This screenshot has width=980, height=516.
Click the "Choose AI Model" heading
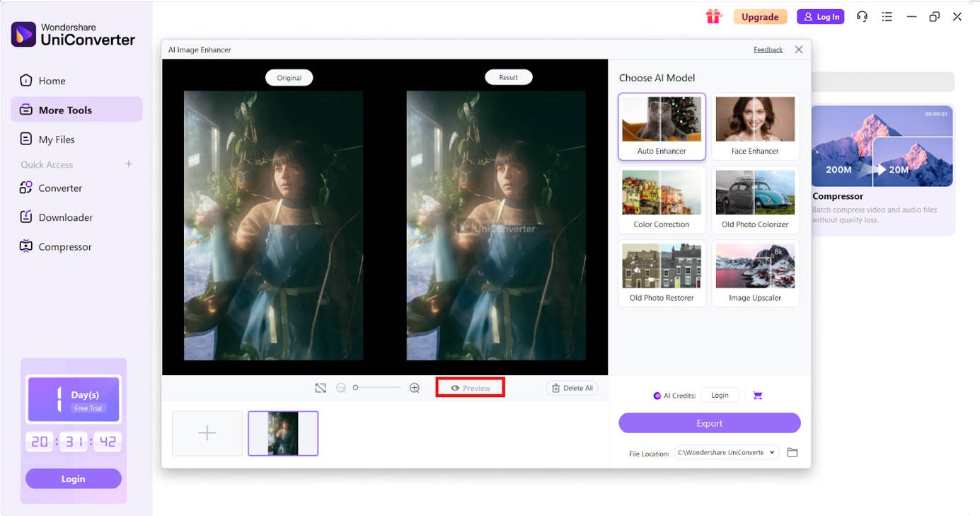pyautogui.click(x=657, y=78)
